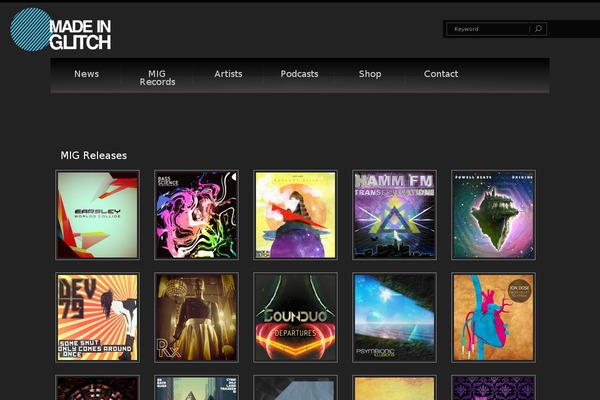
Task: Open the Bass Science release cover
Action: tap(196, 215)
